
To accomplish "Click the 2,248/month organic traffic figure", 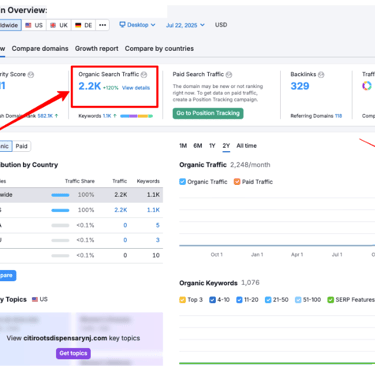I will click(250, 165).
